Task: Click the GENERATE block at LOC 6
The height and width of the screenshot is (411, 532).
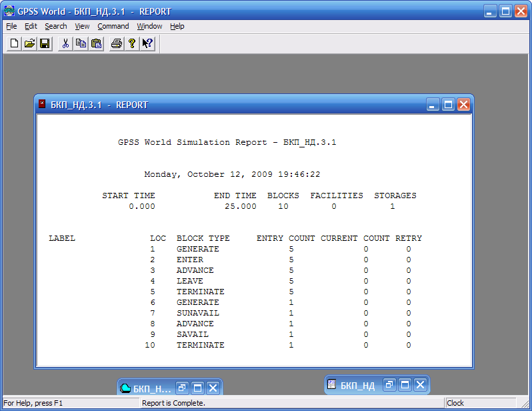Action: 198,302
